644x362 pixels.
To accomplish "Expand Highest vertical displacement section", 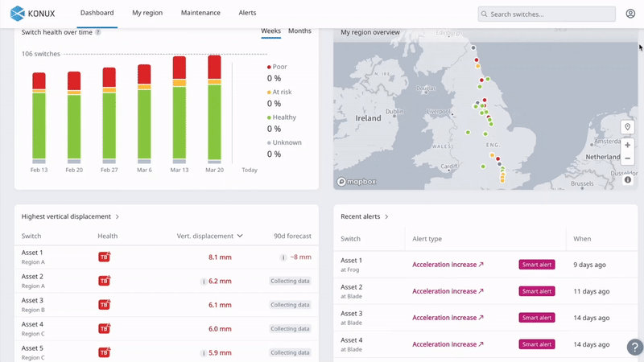I will point(118,216).
